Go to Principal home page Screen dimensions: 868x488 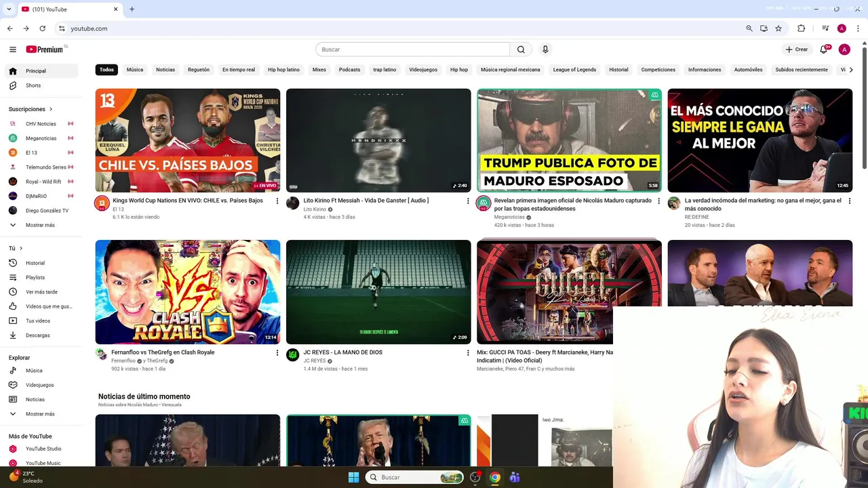click(x=41, y=70)
